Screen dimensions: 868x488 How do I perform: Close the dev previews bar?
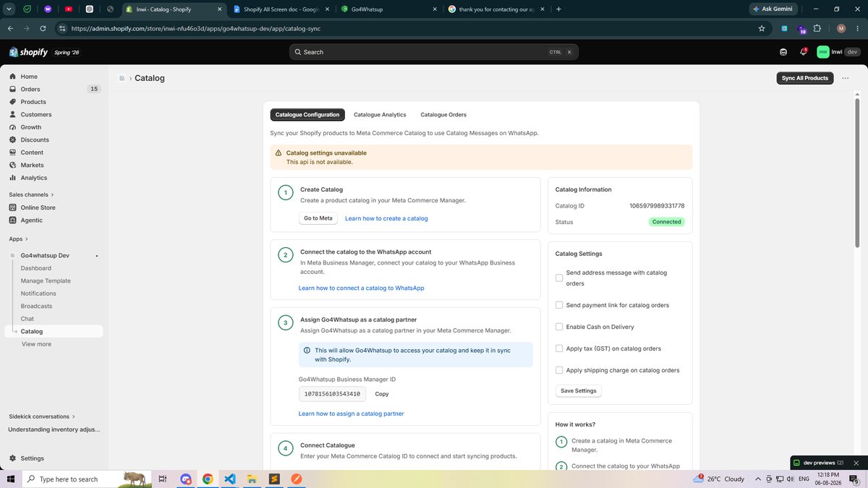click(856, 463)
